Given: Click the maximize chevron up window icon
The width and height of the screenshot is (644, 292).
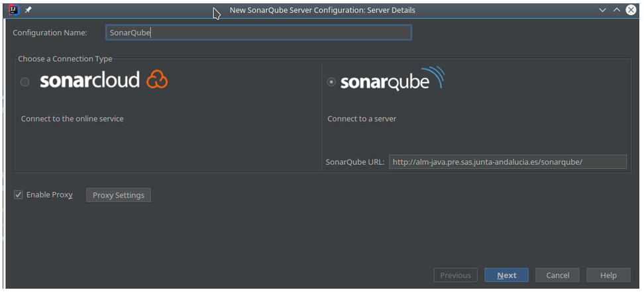Looking at the screenshot, I should click(616, 11).
